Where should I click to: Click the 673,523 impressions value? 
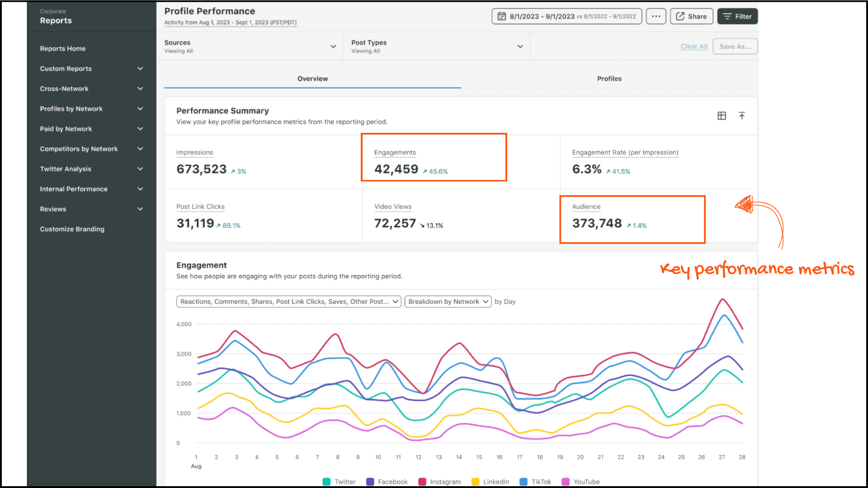201,169
